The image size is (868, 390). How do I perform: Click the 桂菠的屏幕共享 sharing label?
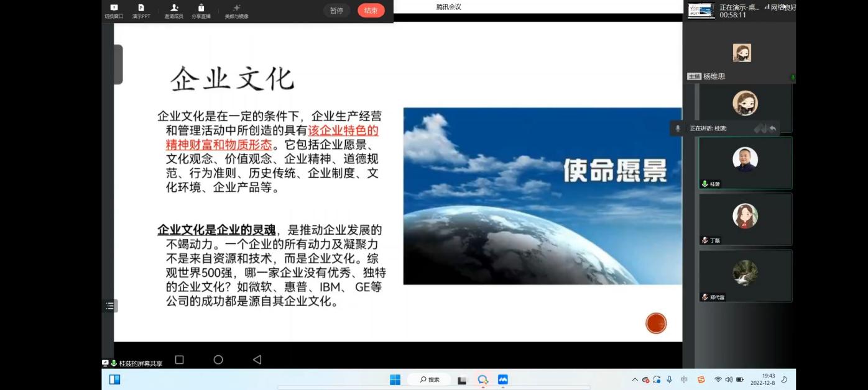point(141,364)
